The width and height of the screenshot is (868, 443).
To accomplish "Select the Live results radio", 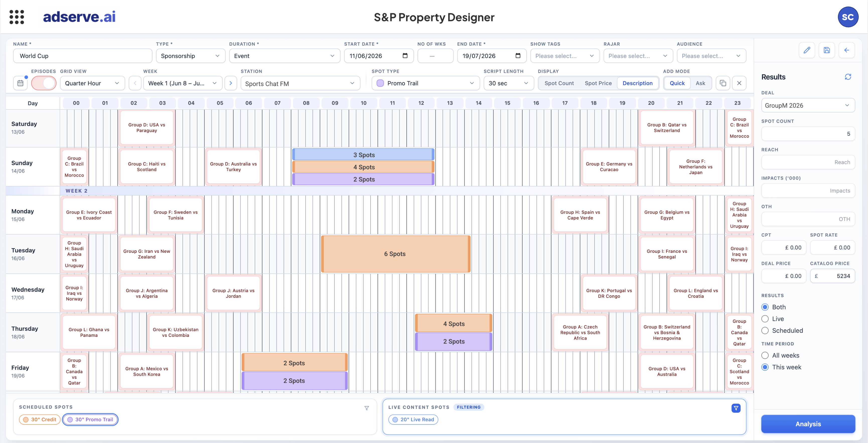I will pos(765,319).
